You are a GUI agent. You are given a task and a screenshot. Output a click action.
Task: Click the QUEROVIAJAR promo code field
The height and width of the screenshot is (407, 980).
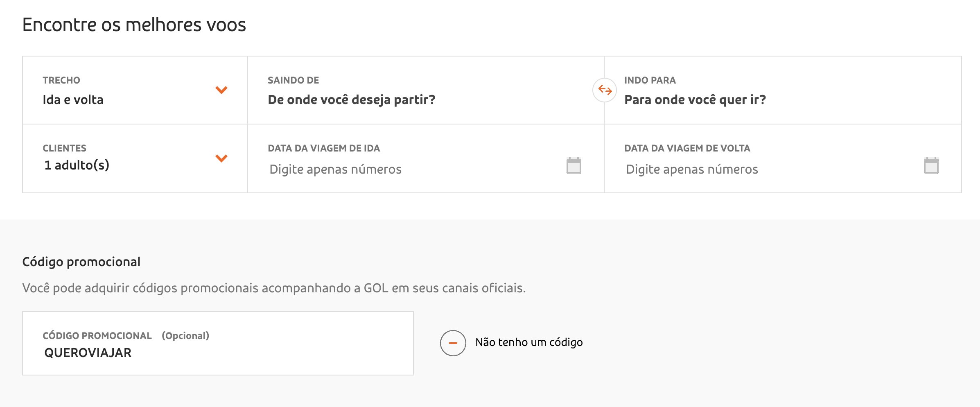click(218, 343)
